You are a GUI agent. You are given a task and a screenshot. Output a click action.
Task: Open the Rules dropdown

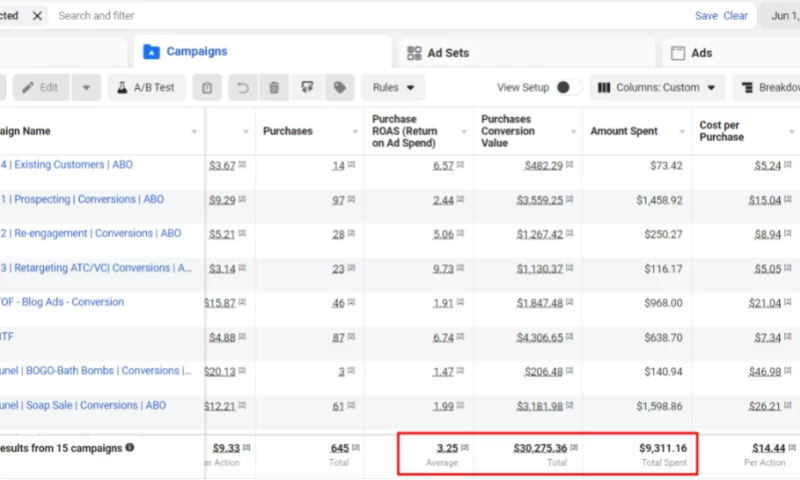(393, 88)
